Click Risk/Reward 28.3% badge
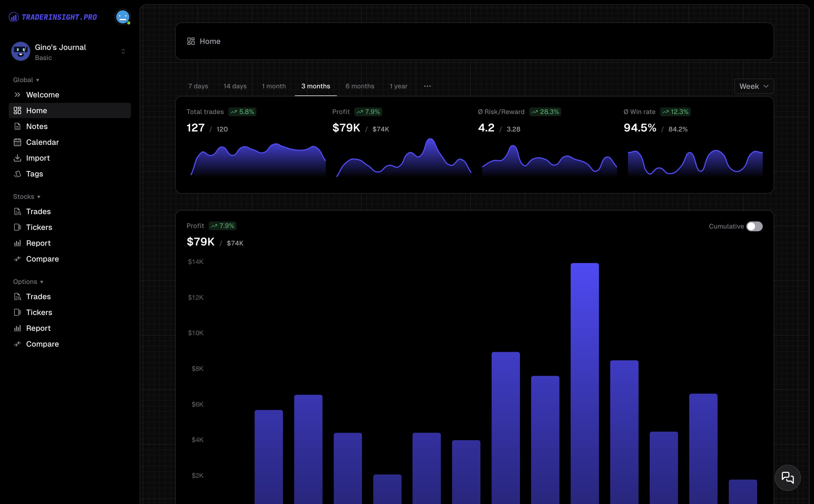 tap(545, 112)
